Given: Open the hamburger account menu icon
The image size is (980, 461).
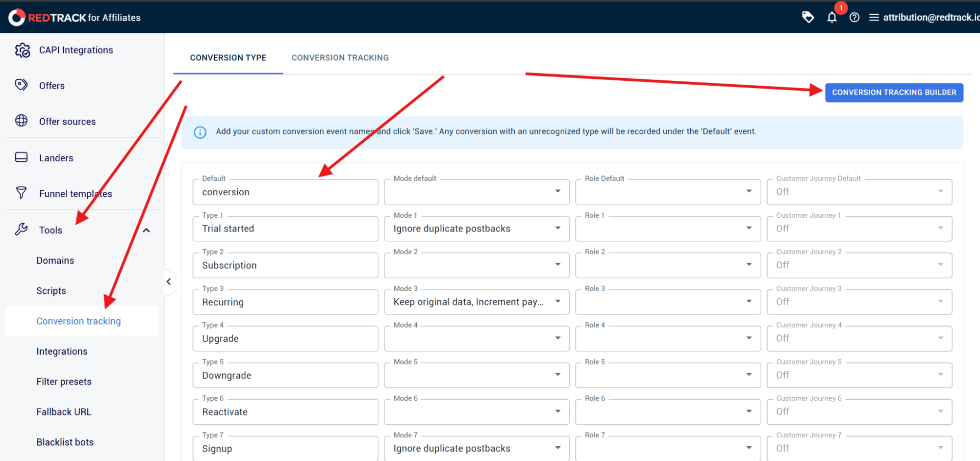Looking at the screenshot, I should coord(874,18).
